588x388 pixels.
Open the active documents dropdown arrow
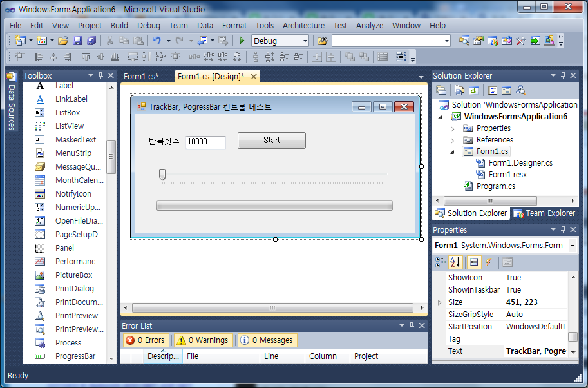click(421, 77)
